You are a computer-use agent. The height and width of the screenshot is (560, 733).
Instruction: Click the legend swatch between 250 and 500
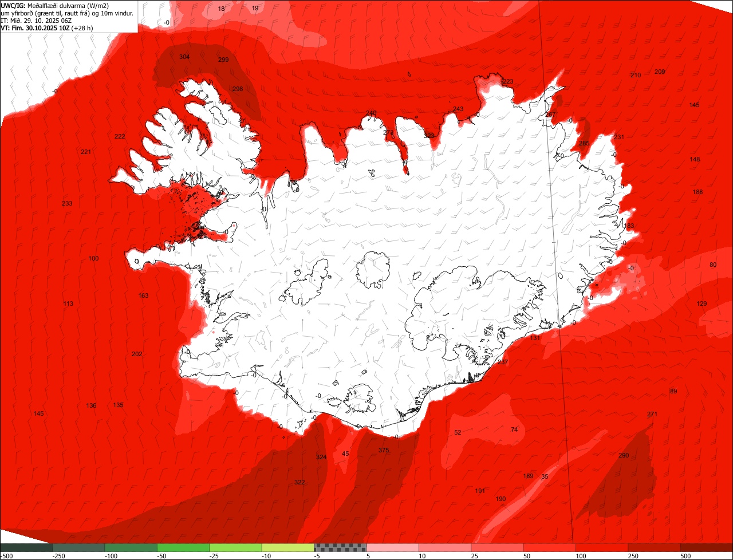655,547
